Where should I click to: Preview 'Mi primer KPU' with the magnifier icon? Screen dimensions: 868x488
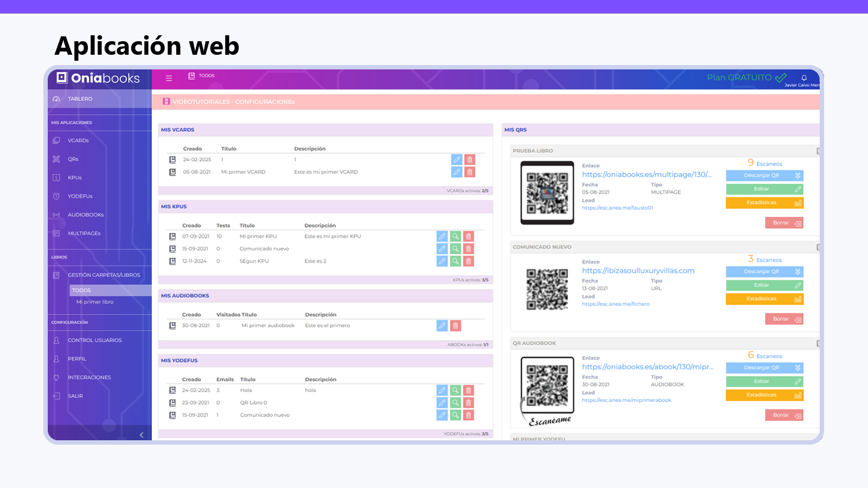455,236
